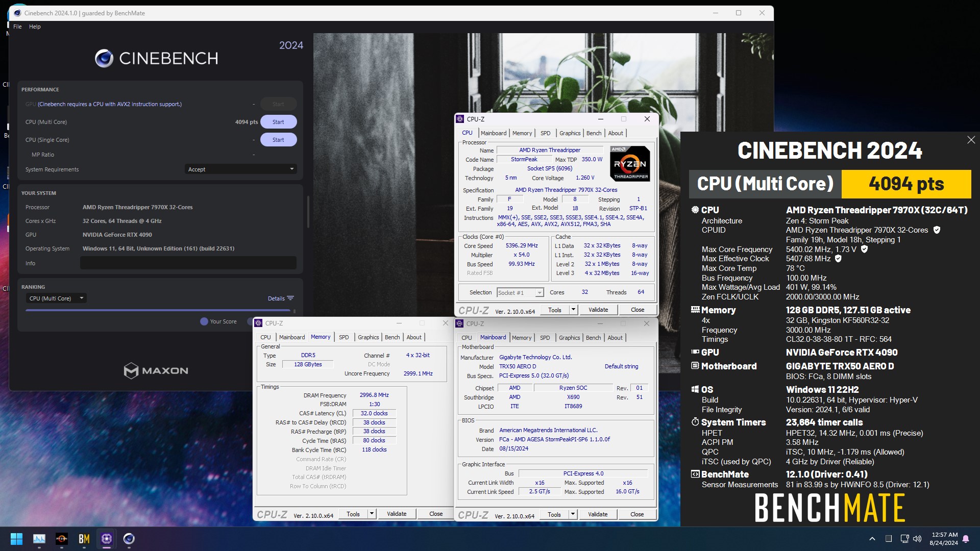Click the Max Effective Clock shield icon
Screen dimensions: 980x551
tap(838, 259)
